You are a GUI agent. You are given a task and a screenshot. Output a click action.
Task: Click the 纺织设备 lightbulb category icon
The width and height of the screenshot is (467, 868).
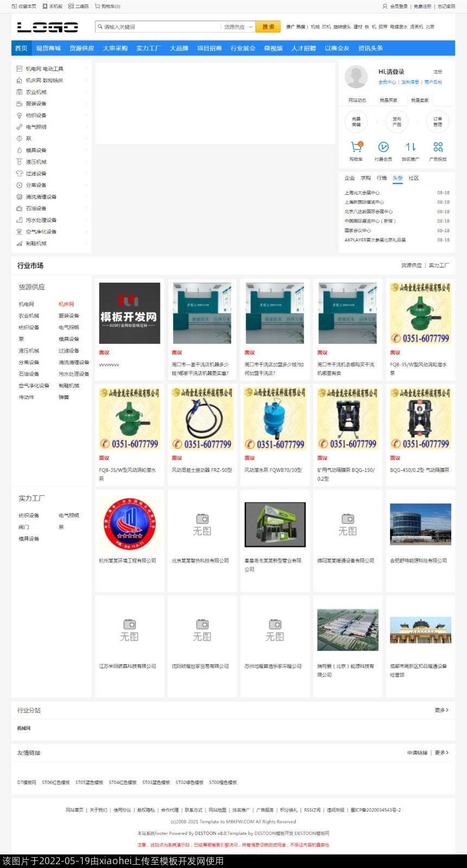(20, 116)
